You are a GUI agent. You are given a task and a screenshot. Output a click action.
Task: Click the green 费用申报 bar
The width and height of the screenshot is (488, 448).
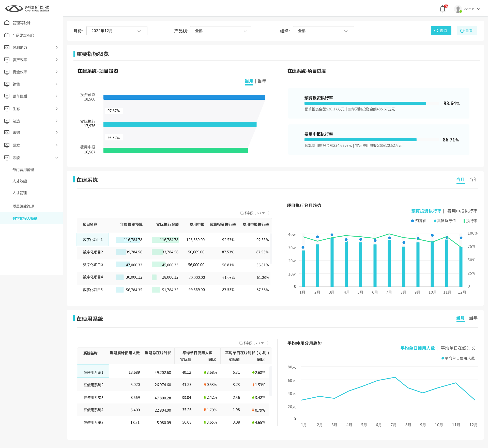176,150
